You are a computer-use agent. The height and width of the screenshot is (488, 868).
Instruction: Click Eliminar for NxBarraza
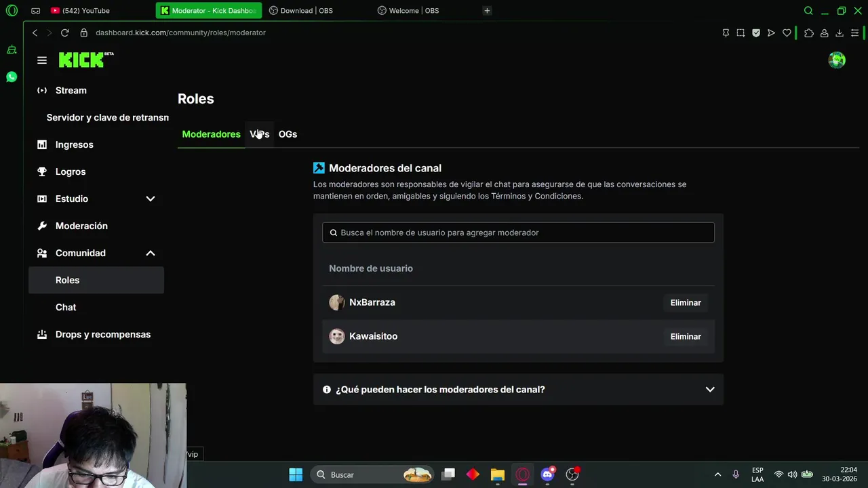click(686, 303)
